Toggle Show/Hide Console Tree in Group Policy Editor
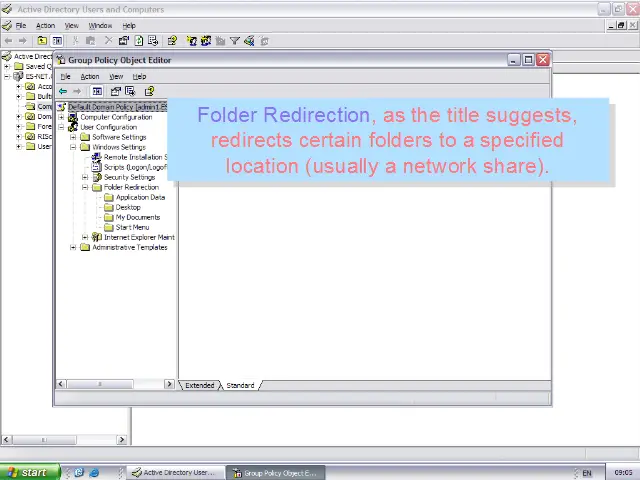The image size is (640, 480). pos(97,91)
